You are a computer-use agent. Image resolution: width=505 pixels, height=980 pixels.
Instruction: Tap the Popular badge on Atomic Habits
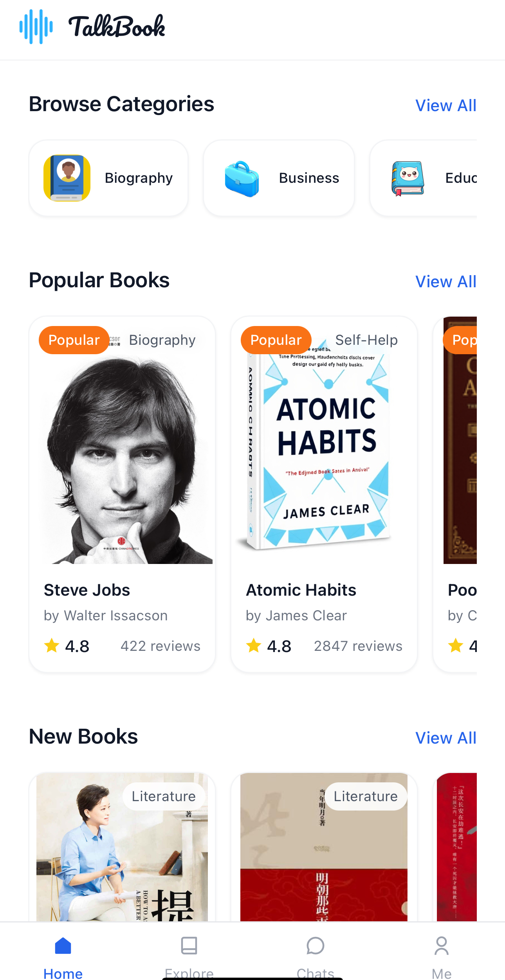tap(276, 340)
